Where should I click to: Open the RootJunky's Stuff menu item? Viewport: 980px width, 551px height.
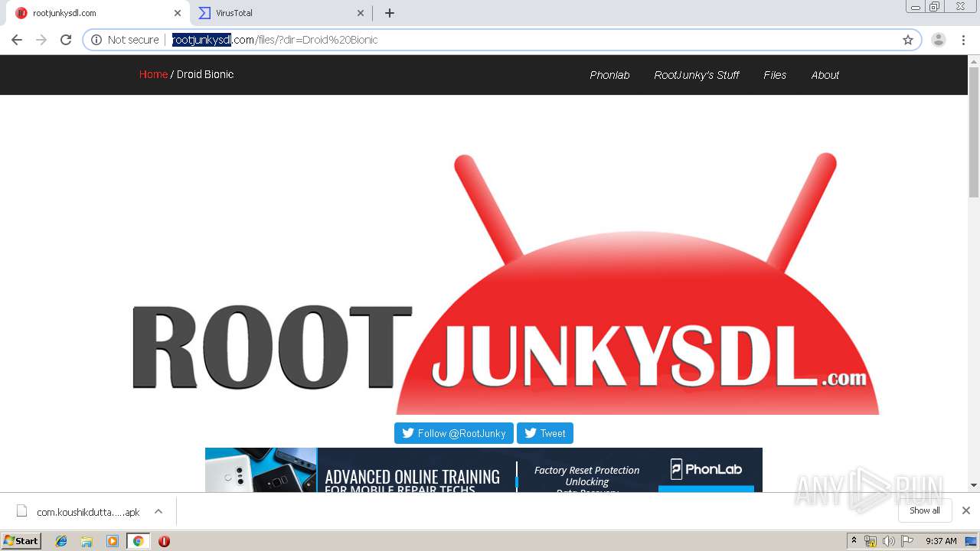(697, 75)
